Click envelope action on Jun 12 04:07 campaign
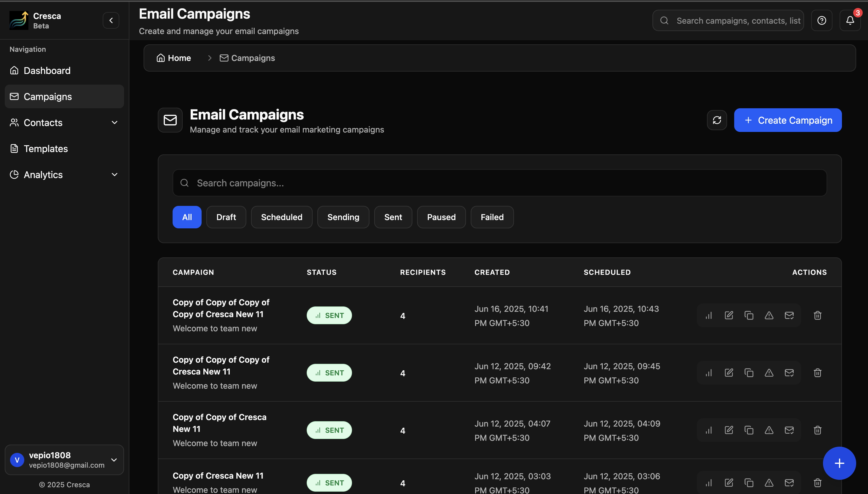The image size is (868, 494). 789,430
